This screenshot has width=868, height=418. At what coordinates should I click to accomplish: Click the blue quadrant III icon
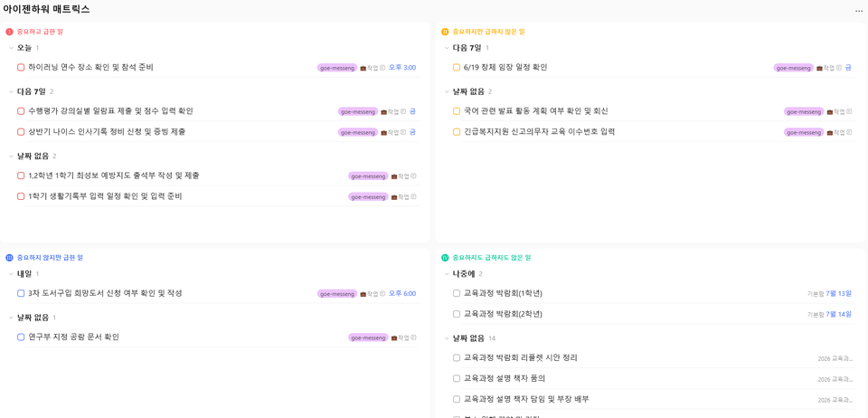pyautogui.click(x=9, y=258)
